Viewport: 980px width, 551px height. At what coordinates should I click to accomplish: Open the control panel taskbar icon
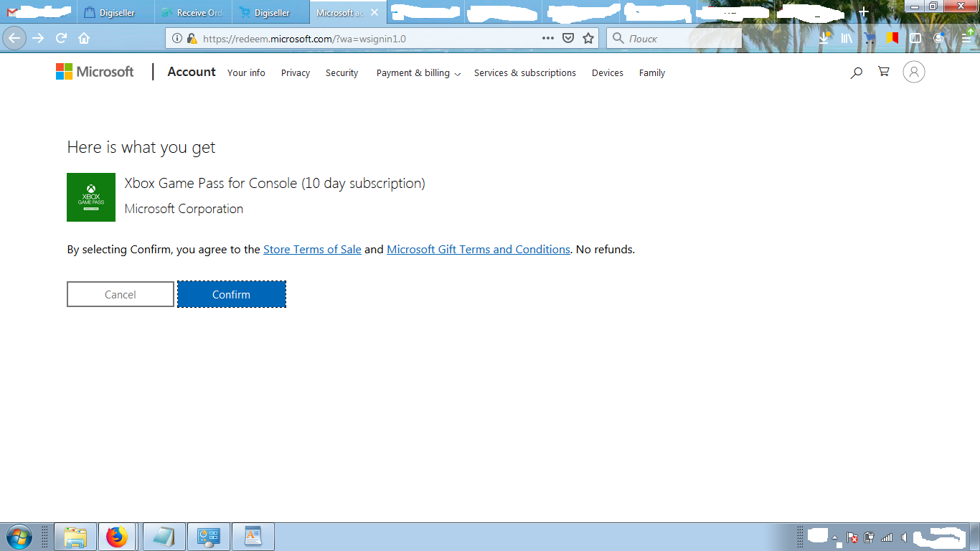[x=209, y=537]
